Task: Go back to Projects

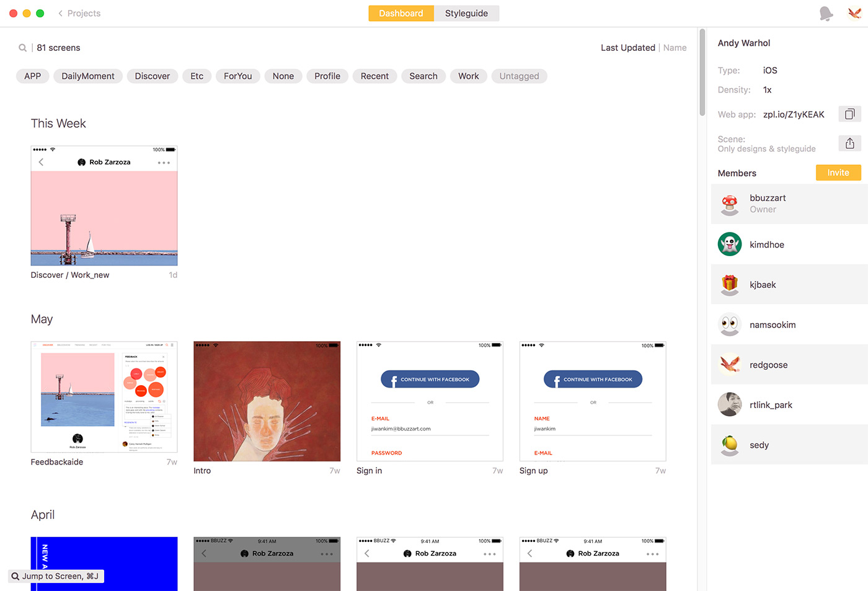Action: [79, 14]
